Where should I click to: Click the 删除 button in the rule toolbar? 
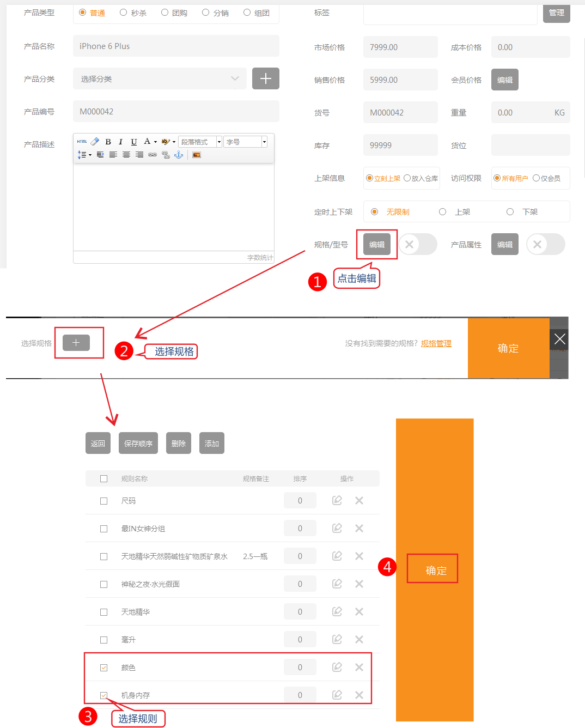tap(178, 443)
